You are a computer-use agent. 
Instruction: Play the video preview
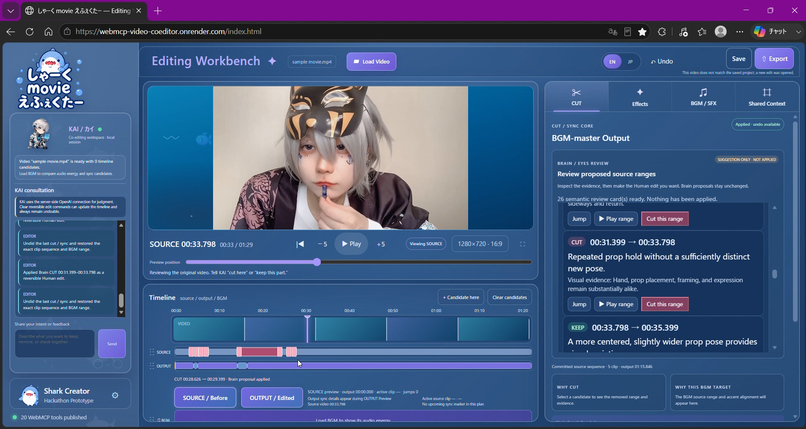(351, 244)
